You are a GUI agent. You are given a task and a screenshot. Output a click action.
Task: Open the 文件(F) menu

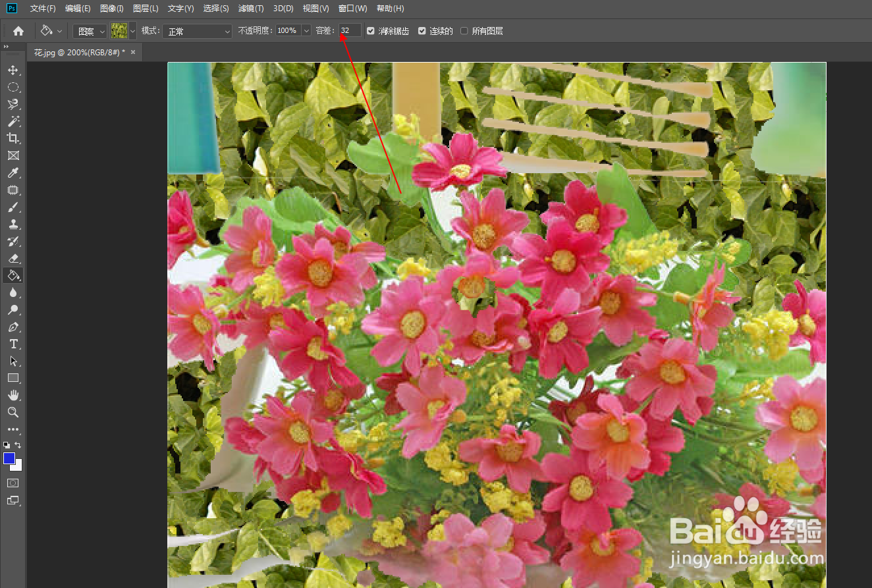pos(43,9)
